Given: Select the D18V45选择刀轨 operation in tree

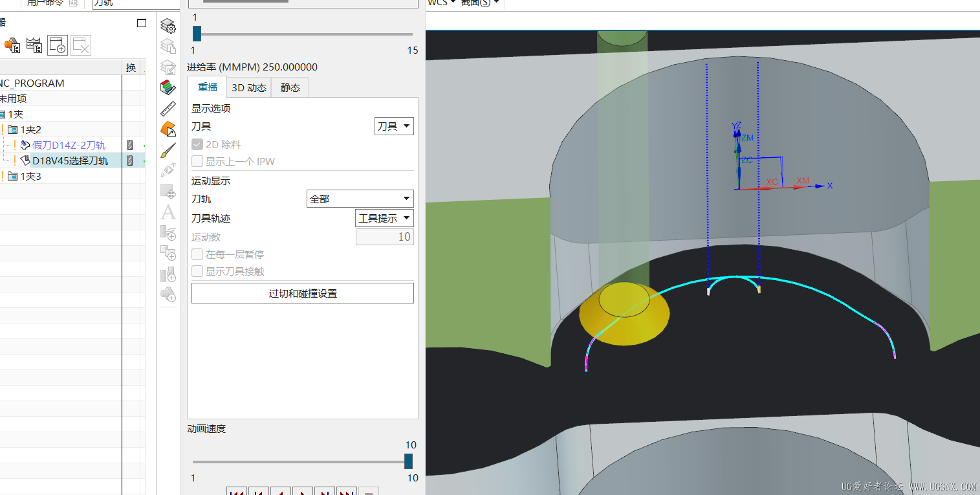Looking at the screenshot, I should tap(70, 160).
